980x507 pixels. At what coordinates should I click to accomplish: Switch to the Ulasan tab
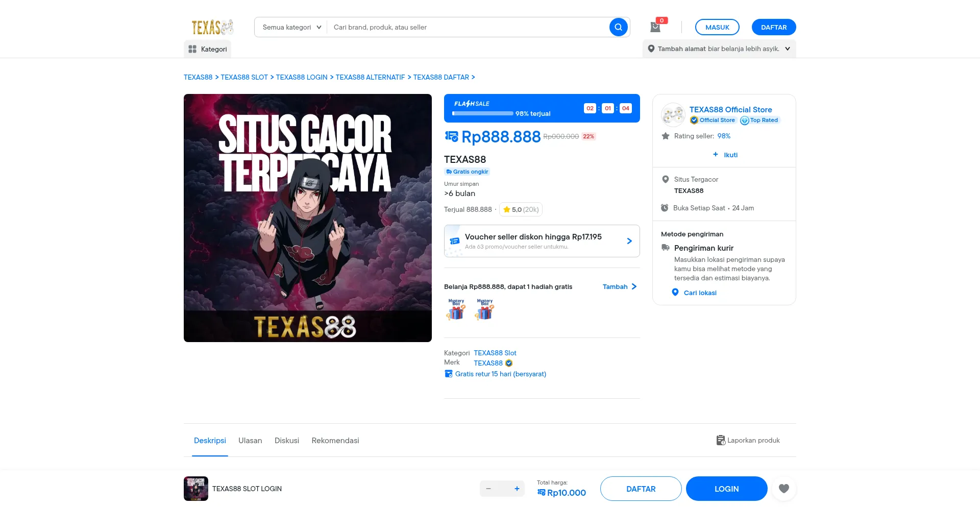pos(250,441)
